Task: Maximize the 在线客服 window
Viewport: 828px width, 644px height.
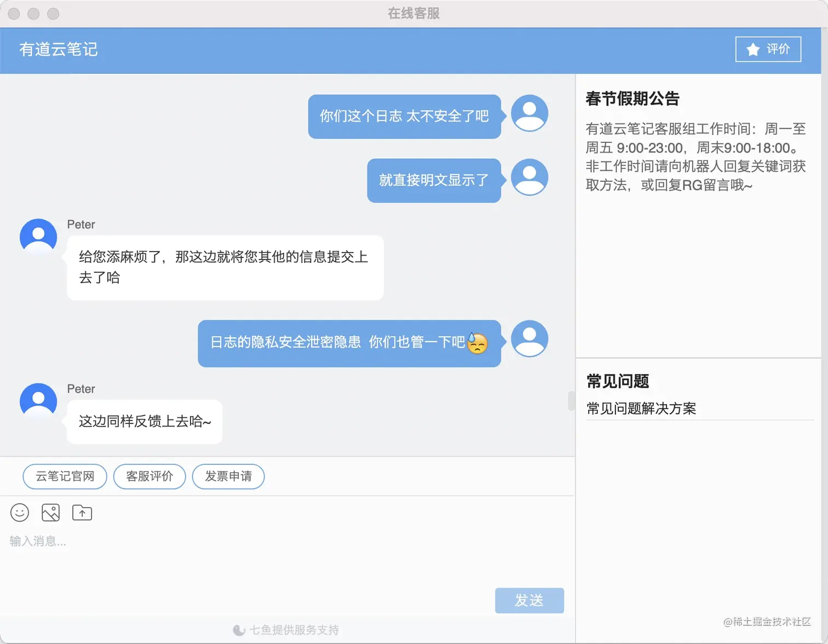Action: [x=53, y=14]
